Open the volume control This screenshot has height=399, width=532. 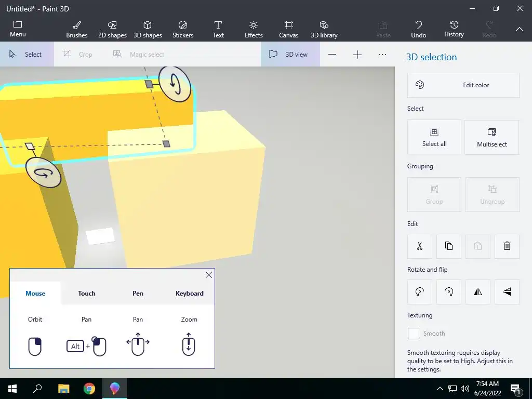tap(465, 389)
